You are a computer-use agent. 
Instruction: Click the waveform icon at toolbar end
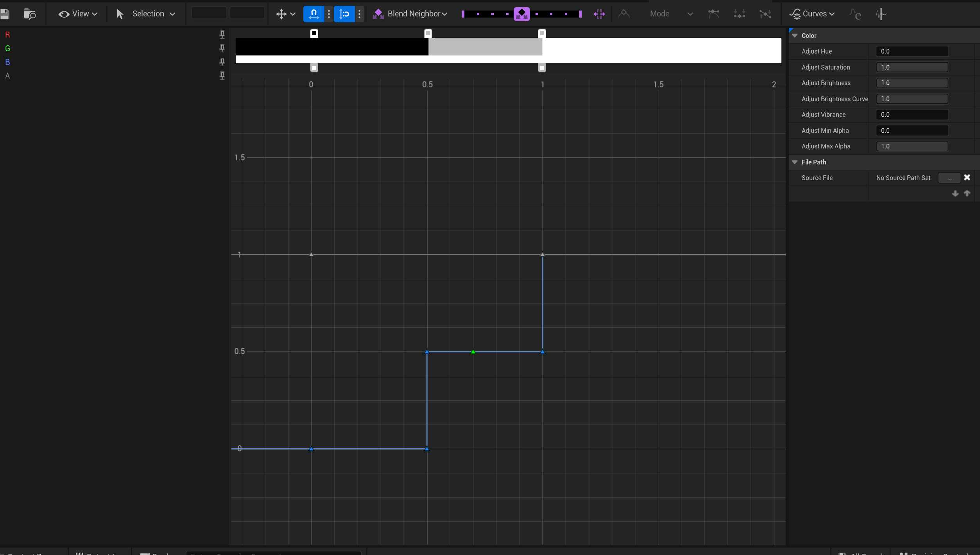(881, 14)
